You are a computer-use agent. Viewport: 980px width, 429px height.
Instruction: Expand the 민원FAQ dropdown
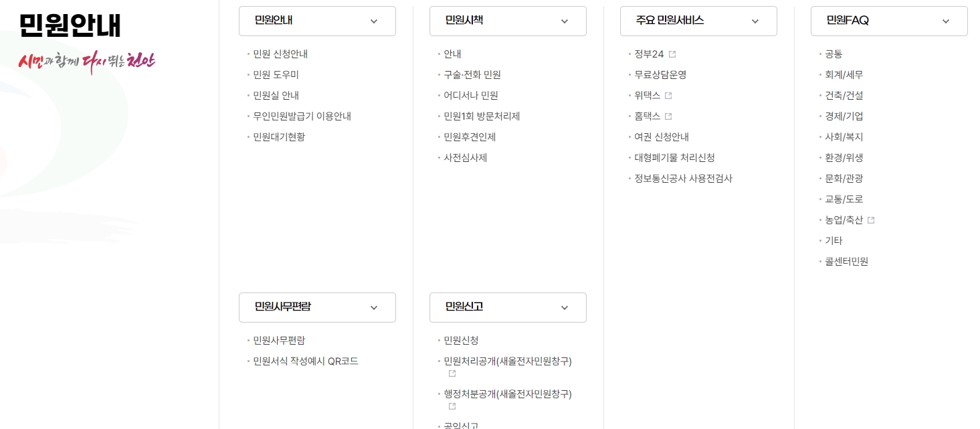pyautogui.click(x=945, y=21)
